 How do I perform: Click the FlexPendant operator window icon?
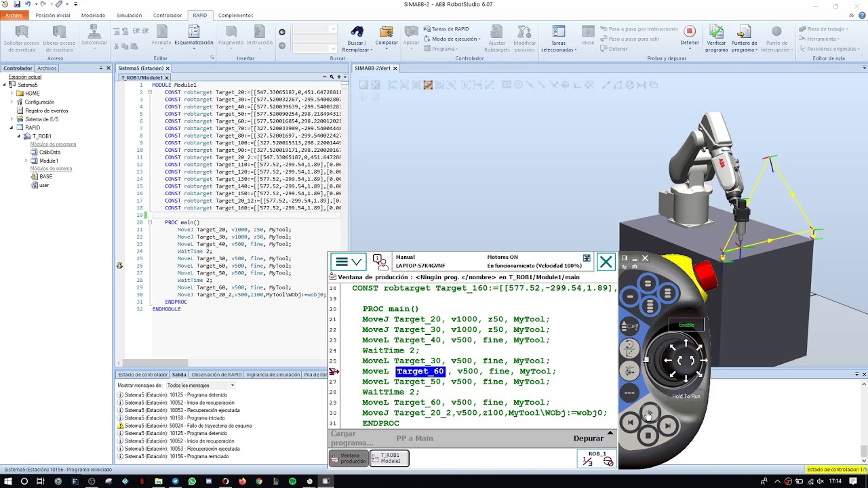(x=380, y=262)
